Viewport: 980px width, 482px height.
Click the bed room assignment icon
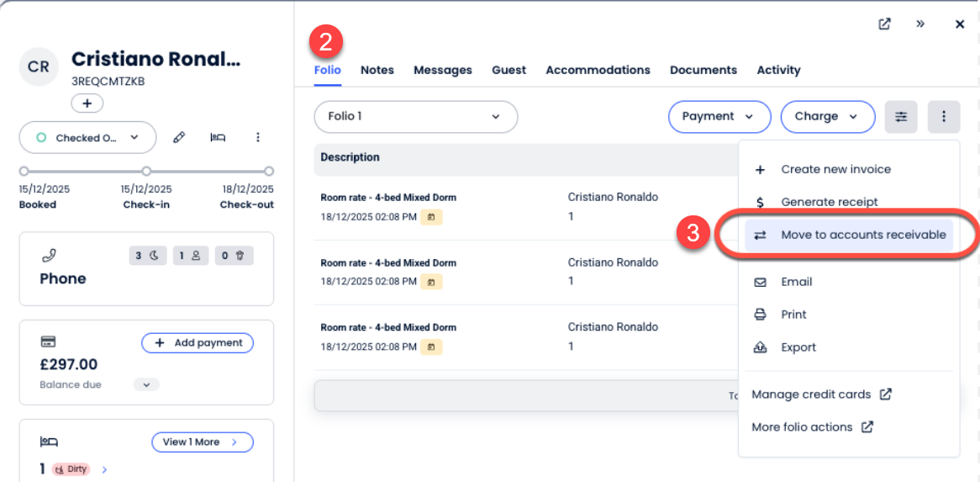tap(219, 137)
